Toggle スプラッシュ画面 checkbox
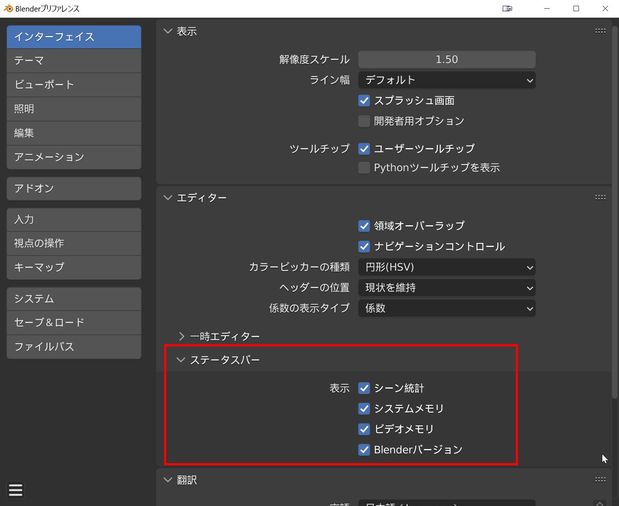 pos(364,101)
